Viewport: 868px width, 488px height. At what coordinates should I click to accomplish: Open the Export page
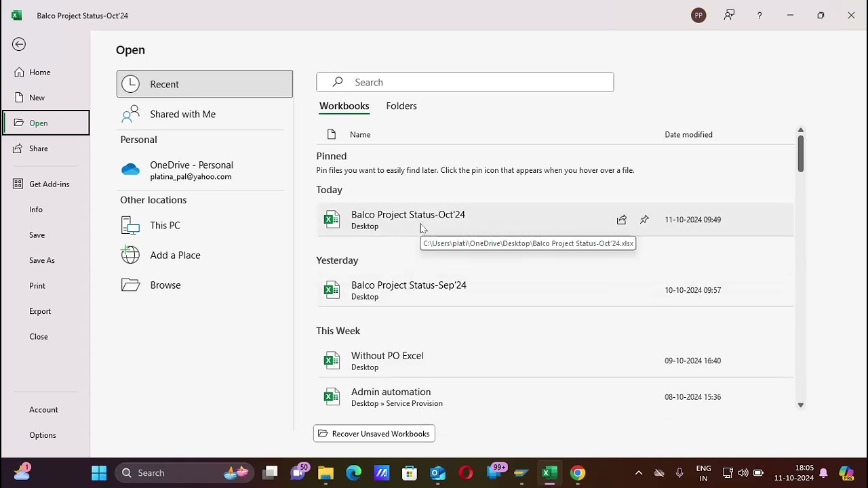(x=45, y=311)
